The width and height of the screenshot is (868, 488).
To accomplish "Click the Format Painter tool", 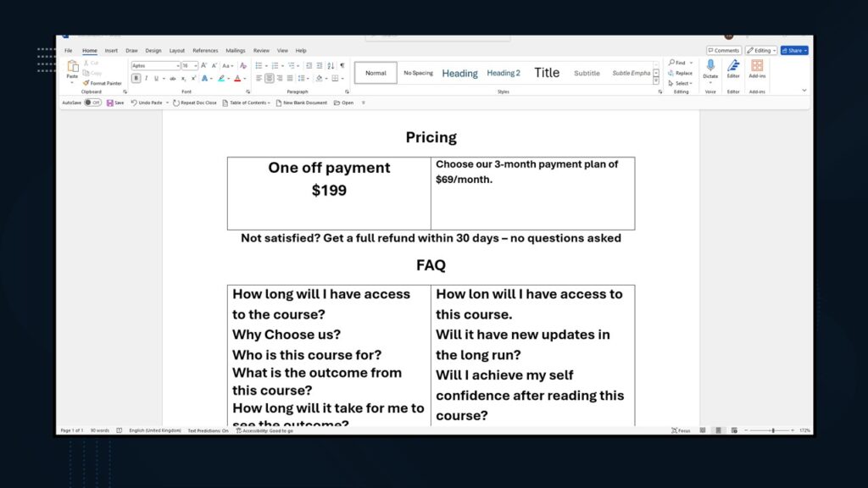I will (x=103, y=83).
